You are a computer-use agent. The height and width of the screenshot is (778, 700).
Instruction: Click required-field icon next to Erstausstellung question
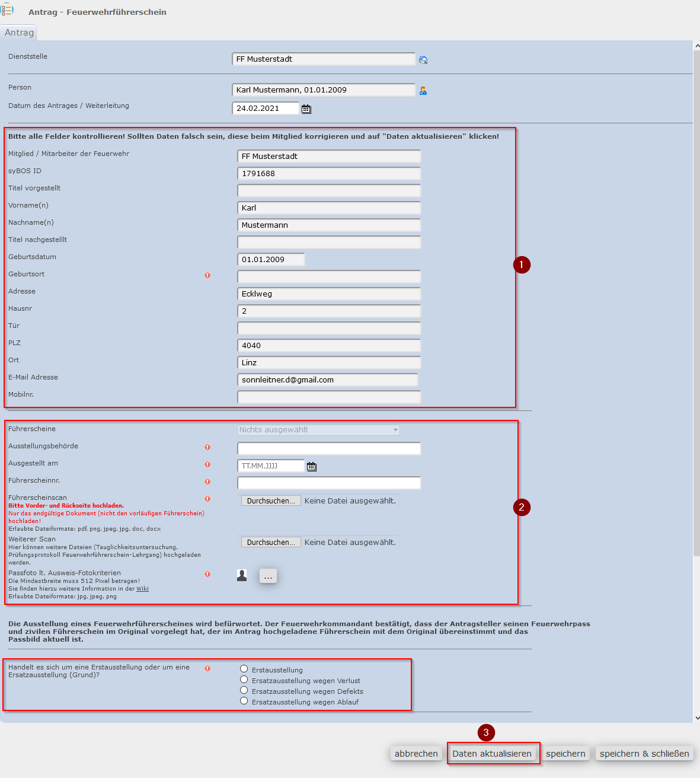(207, 668)
